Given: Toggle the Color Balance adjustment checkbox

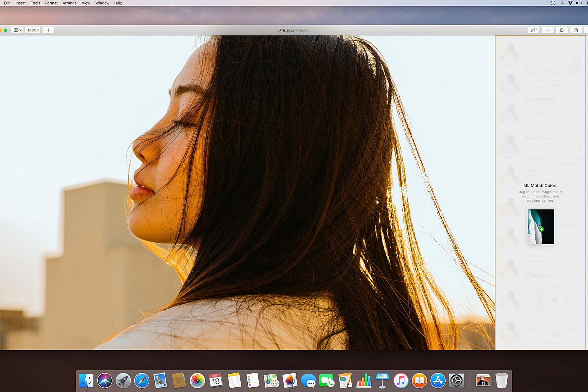Looking at the screenshot, I should 527,276.
